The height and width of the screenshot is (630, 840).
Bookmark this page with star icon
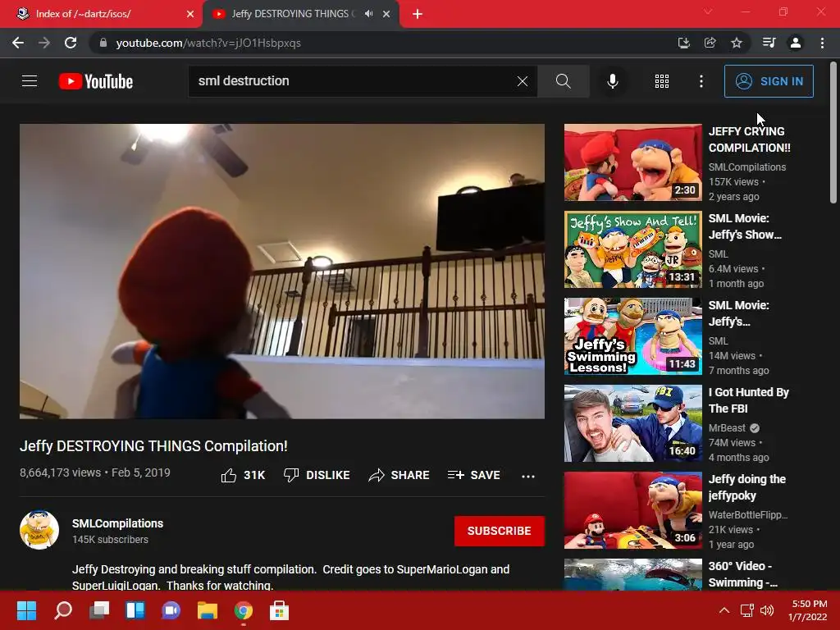coord(737,43)
